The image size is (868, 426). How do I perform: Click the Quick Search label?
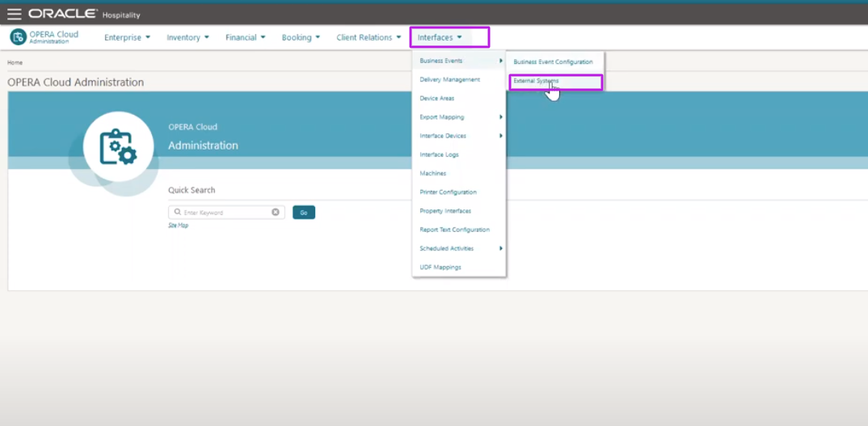pos(192,190)
